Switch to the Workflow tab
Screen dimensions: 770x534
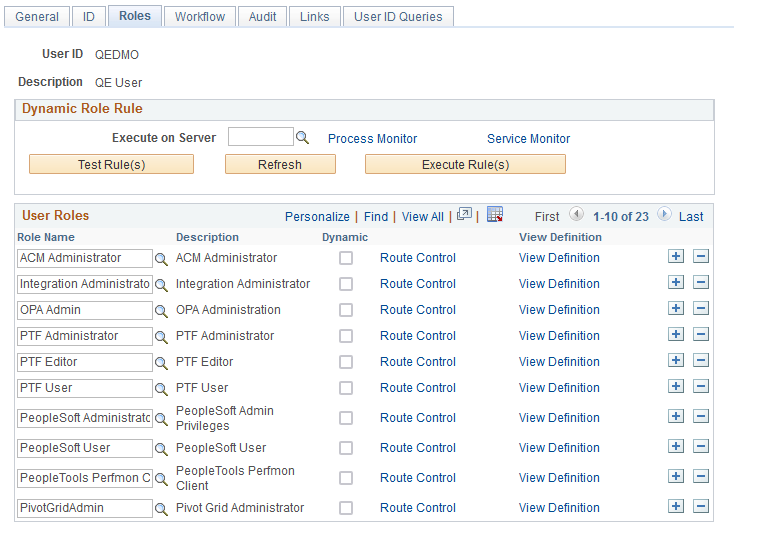point(200,17)
